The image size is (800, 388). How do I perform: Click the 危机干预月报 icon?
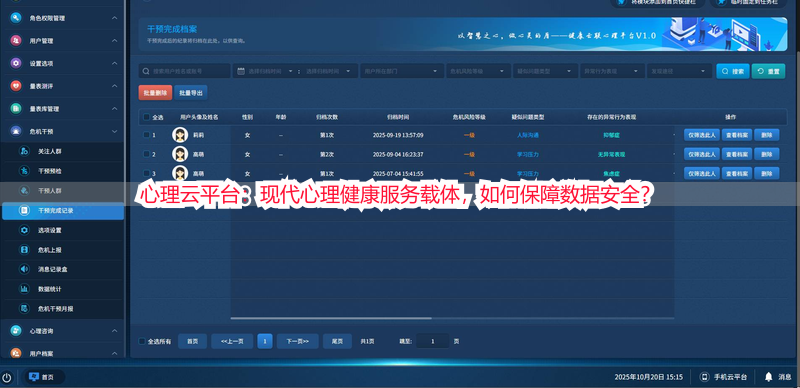[24, 308]
